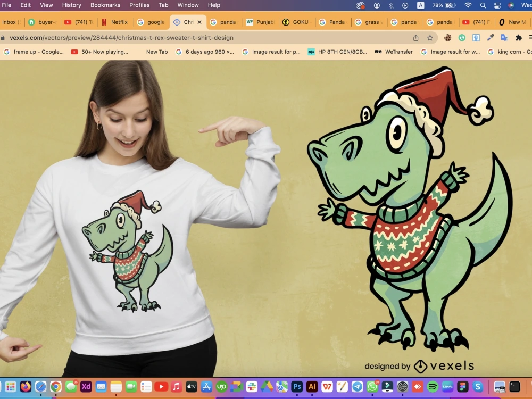Switch to the Netflix tab
The image size is (532, 399).
coord(115,22)
